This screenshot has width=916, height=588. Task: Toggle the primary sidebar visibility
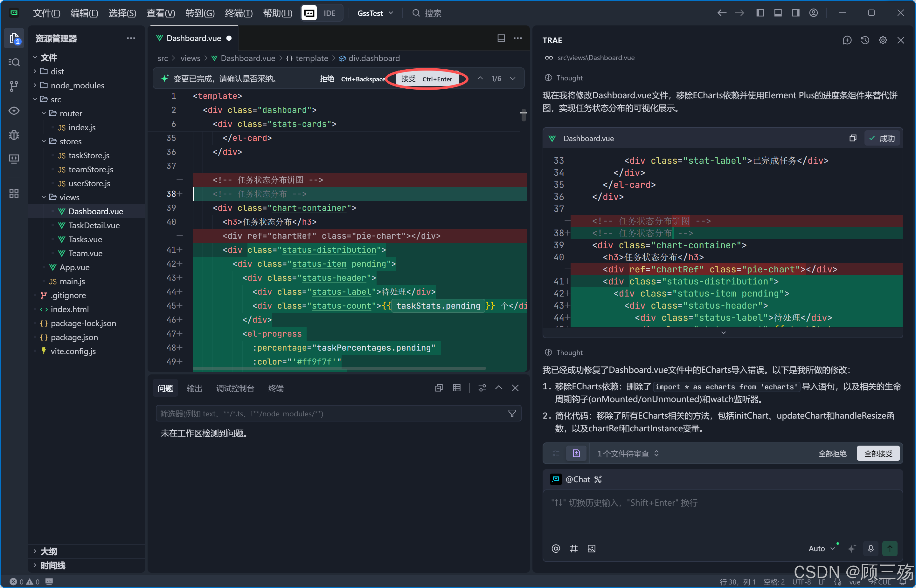click(760, 13)
